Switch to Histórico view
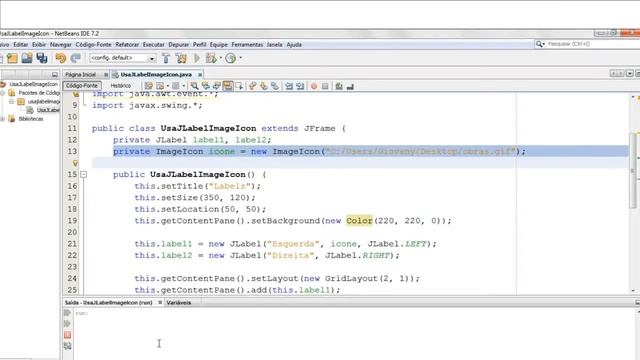Image resolution: width=640 pixels, height=360 pixels. pyautogui.click(x=121, y=86)
